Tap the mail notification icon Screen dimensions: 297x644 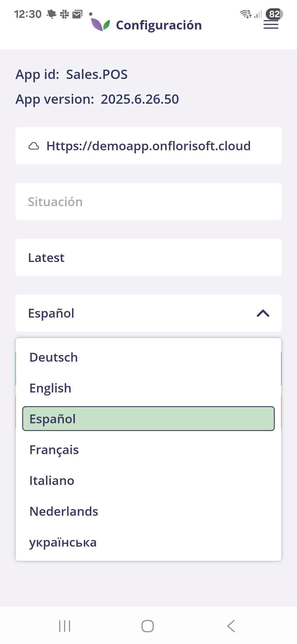(x=77, y=14)
